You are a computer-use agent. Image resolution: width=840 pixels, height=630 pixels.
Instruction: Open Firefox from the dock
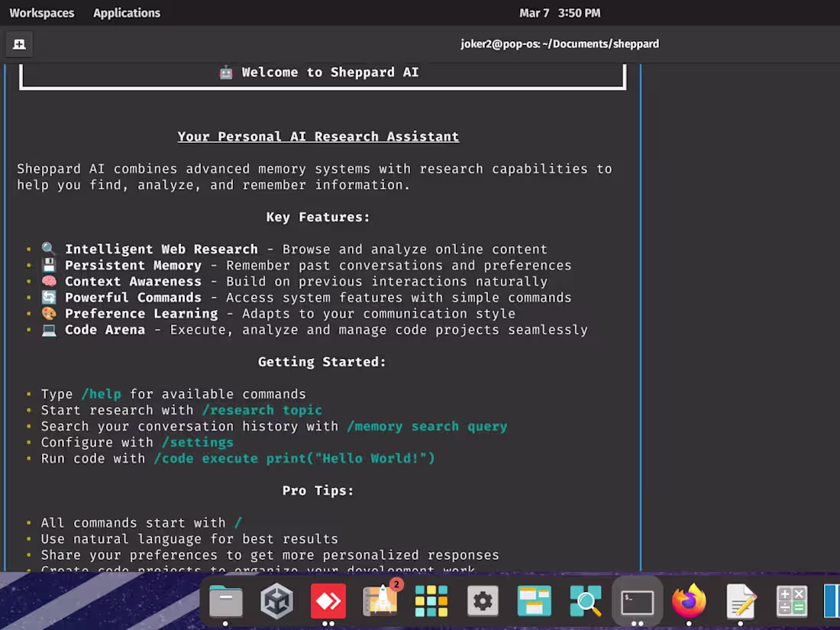(688, 601)
